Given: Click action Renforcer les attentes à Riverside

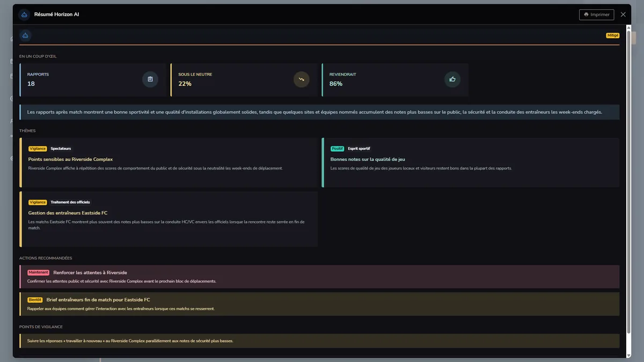Looking at the screenshot, I should point(90,272).
